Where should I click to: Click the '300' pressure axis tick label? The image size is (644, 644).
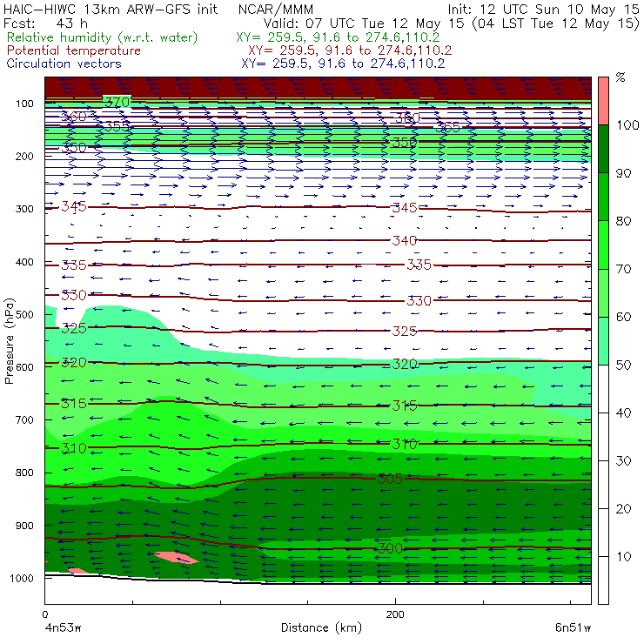[24, 209]
